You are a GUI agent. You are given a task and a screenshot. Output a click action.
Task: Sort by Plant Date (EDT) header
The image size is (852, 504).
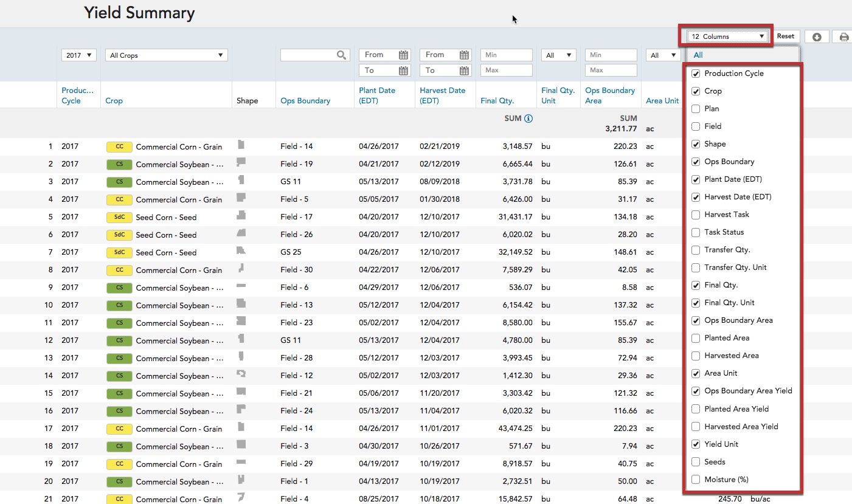pos(377,95)
